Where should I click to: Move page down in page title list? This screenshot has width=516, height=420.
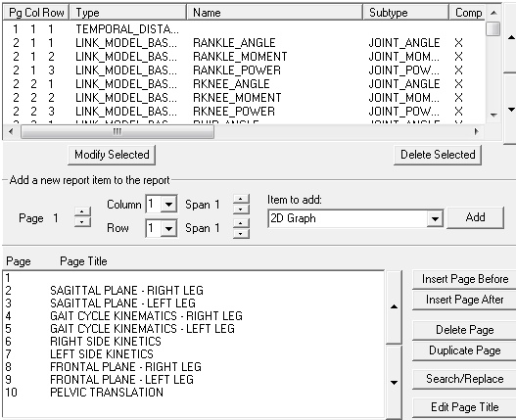tap(394, 383)
